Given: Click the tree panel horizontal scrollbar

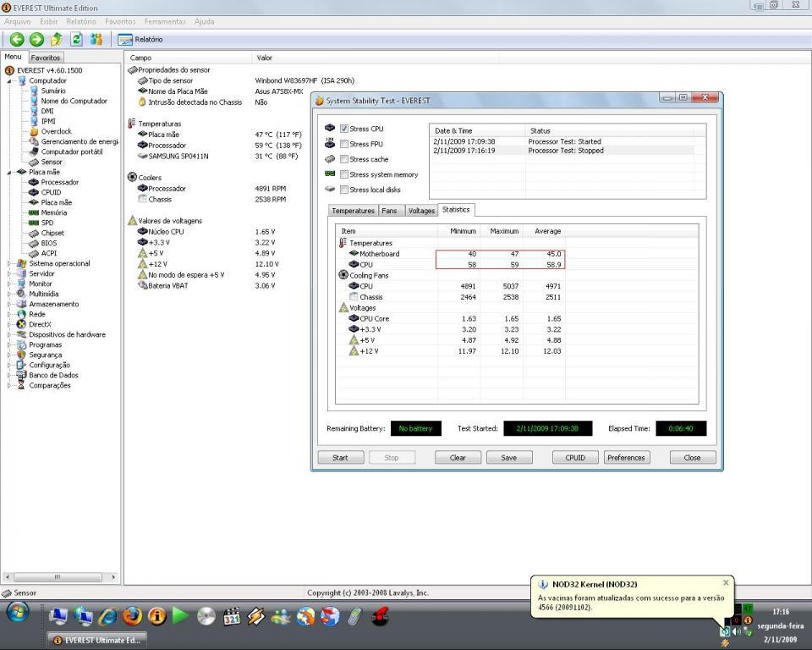Looking at the screenshot, I should (60, 577).
